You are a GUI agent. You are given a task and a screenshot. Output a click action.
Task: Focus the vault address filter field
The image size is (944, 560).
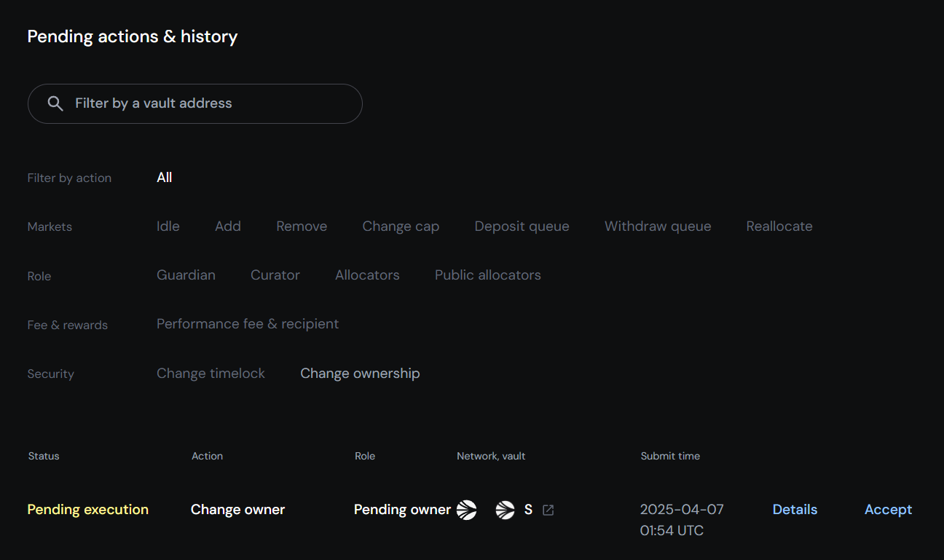coord(211,103)
